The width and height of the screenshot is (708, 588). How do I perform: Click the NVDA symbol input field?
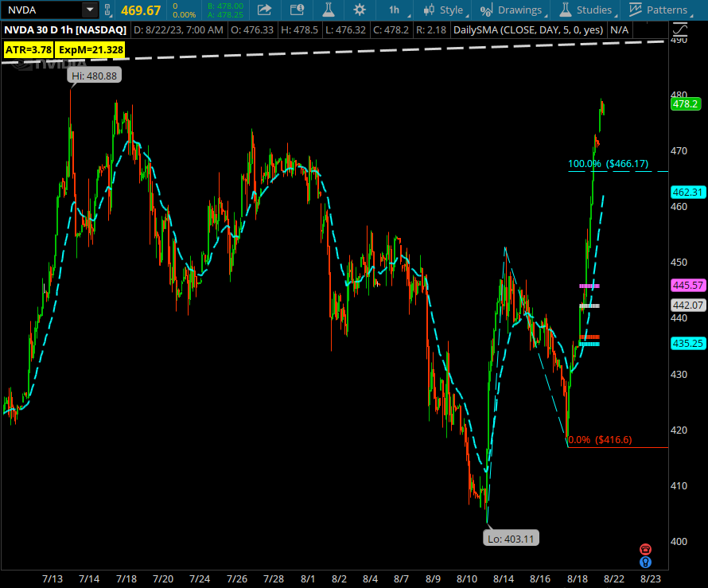(x=43, y=10)
